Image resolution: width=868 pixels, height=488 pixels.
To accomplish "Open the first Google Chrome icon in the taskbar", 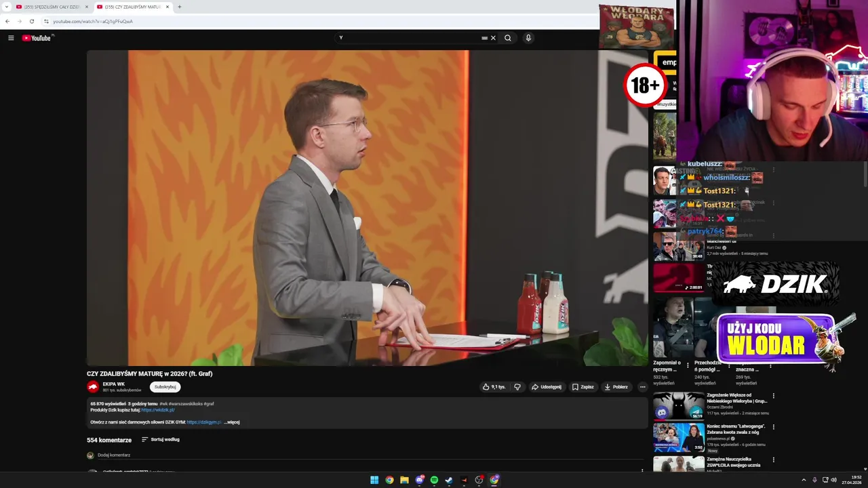I will (x=389, y=480).
